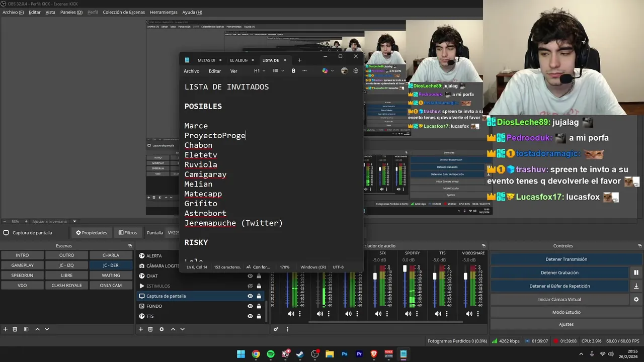Save the replay buffer with download icon
The image size is (644, 362).
point(636,286)
